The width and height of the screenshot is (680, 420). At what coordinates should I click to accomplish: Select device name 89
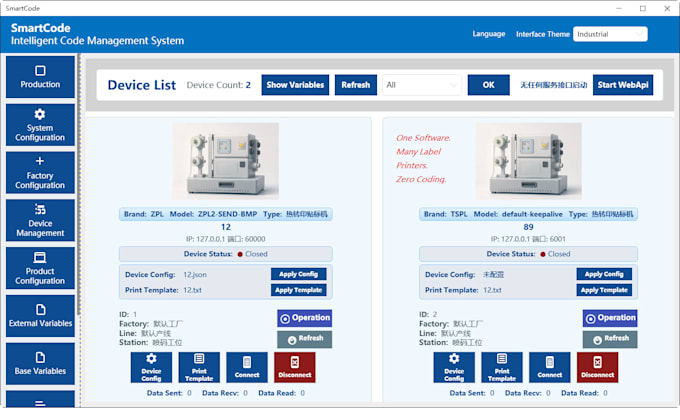pyautogui.click(x=528, y=227)
